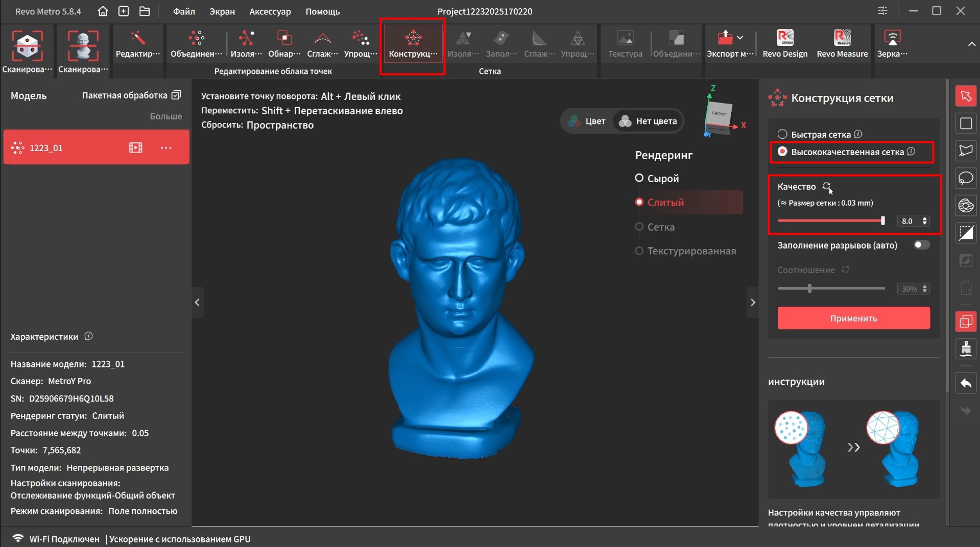Screen dimensions: 980x547
Task: Click the right panel vertical scrollbar
Action: click(x=948, y=236)
